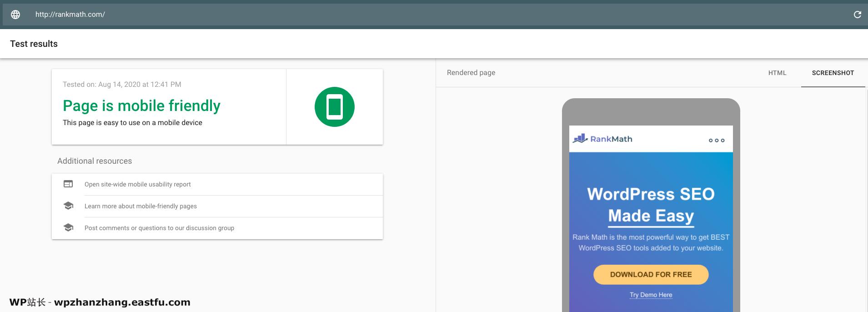Click the Additional resources label
The image size is (868, 312).
[95, 161]
